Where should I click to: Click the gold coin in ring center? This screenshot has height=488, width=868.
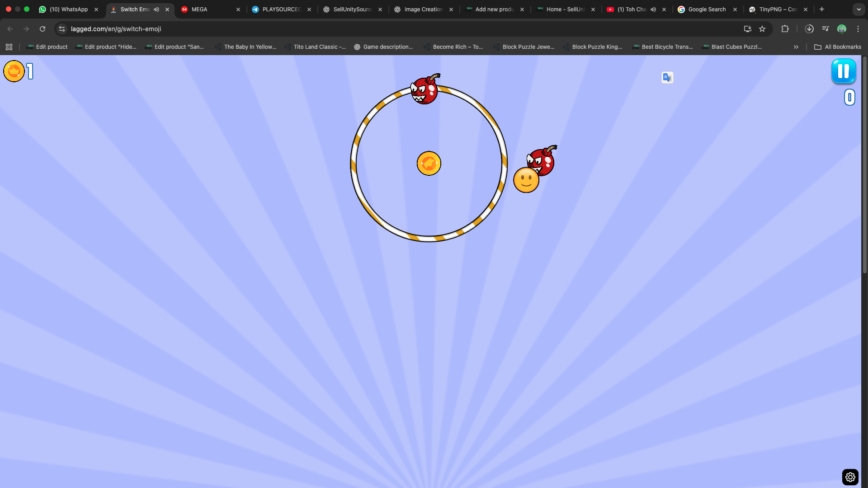[x=429, y=163]
